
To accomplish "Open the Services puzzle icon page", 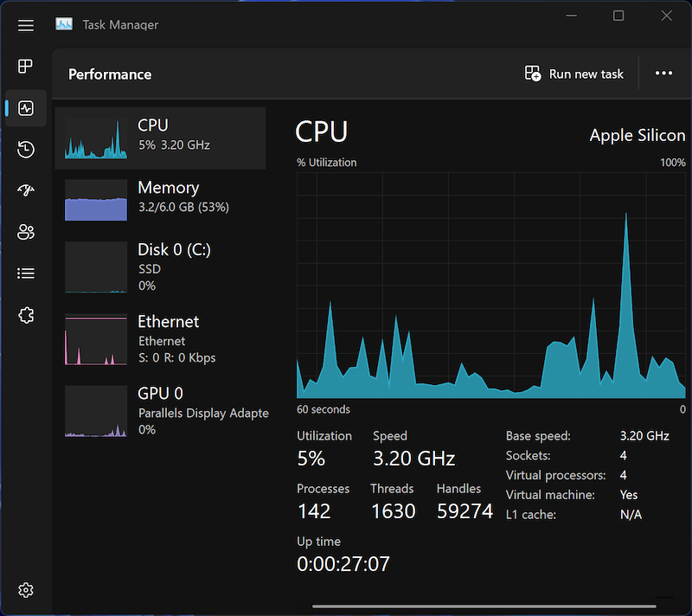I will click(26, 315).
